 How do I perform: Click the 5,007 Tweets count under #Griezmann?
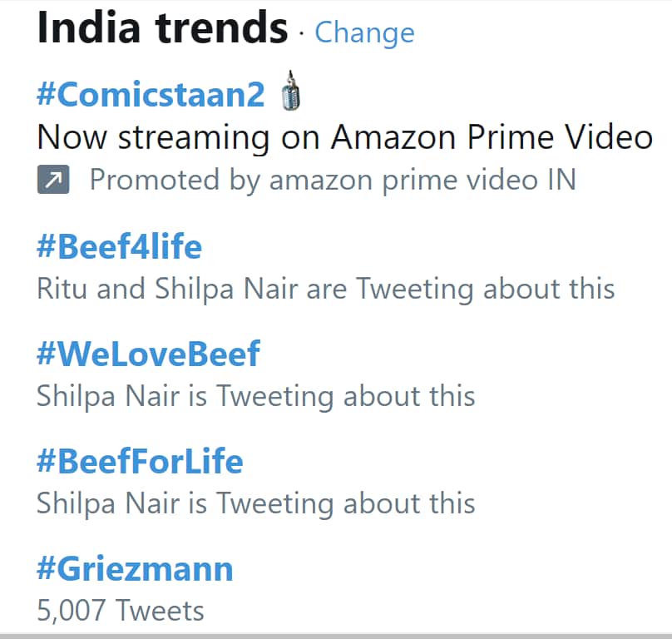coord(119,610)
